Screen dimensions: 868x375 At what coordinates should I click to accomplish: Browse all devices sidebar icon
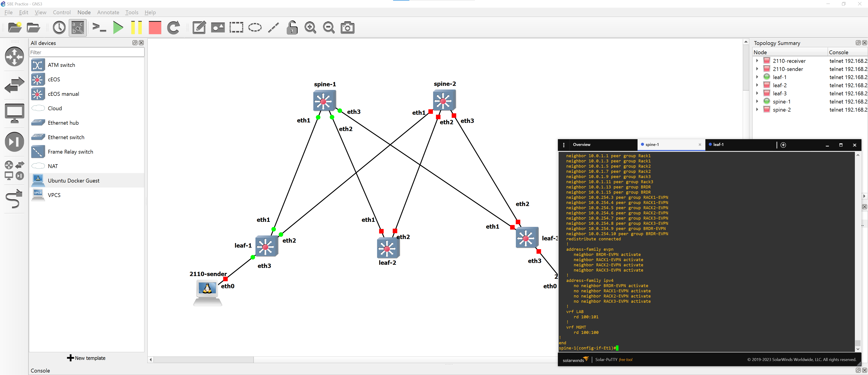(x=14, y=170)
